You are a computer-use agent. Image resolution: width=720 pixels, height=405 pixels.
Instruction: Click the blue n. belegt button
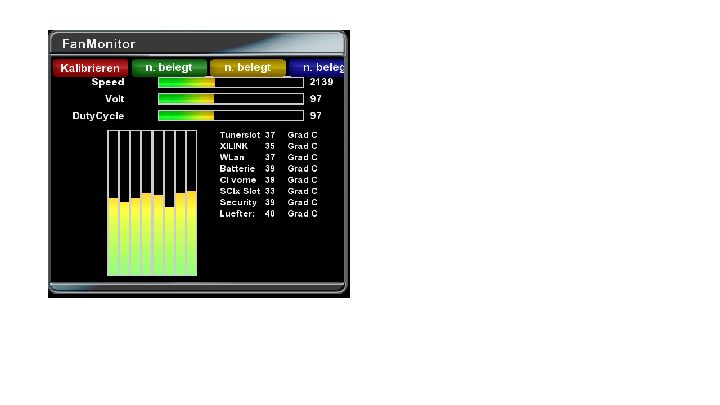pyautogui.click(x=317, y=67)
